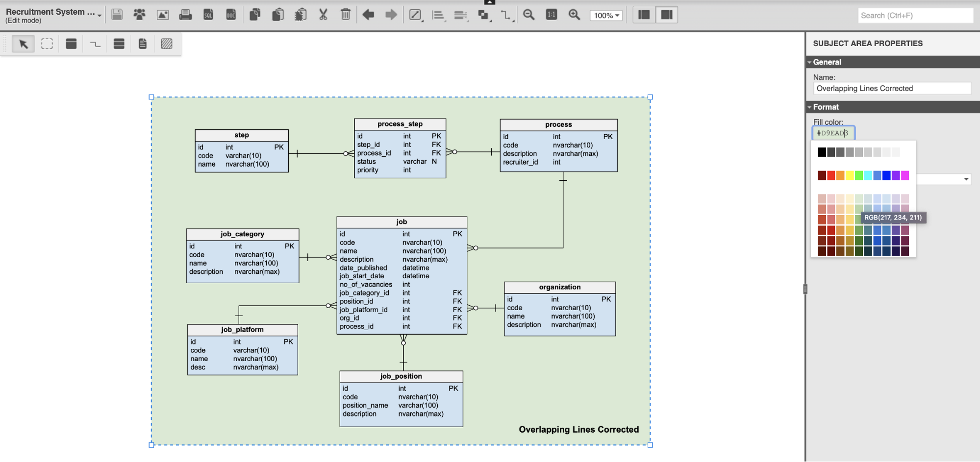Screen dimensions: 980x462
Task: Open the edit pencil-square tool menu
Action: 416,15
